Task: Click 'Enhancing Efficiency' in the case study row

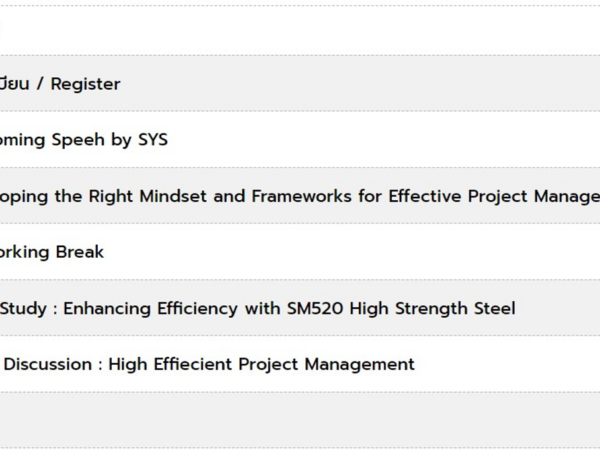Action: 150,308
